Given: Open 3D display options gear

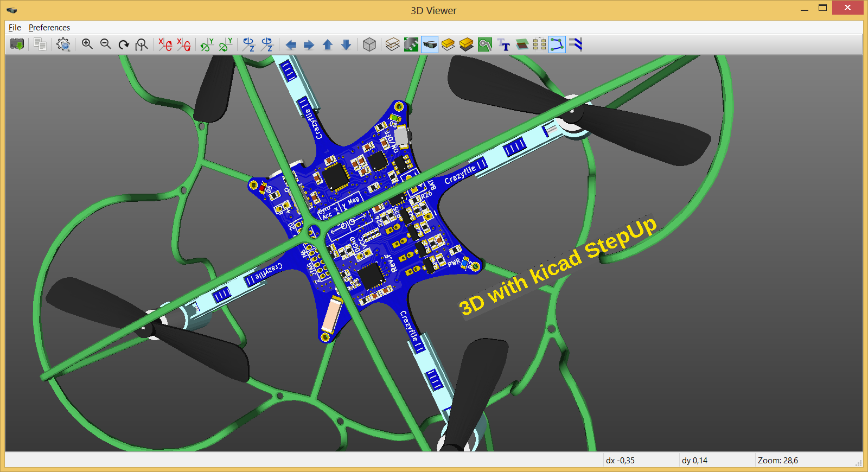Looking at the screenshot, I should (63, 44).
